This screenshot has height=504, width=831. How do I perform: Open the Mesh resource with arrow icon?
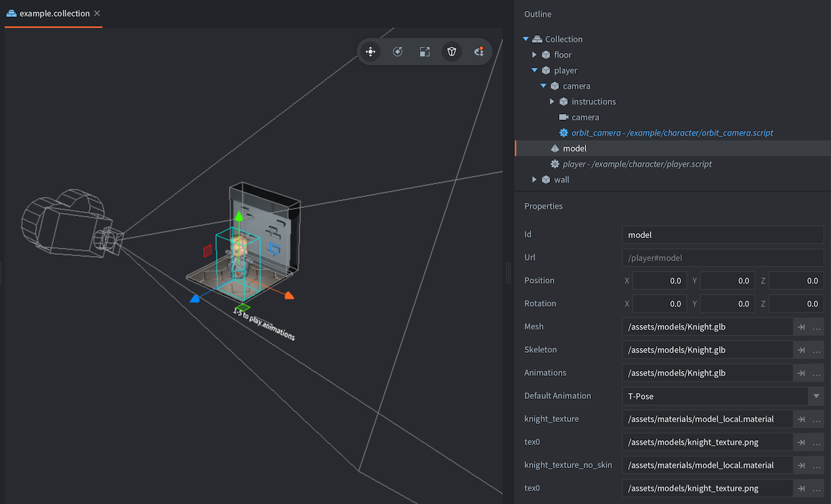801,327
